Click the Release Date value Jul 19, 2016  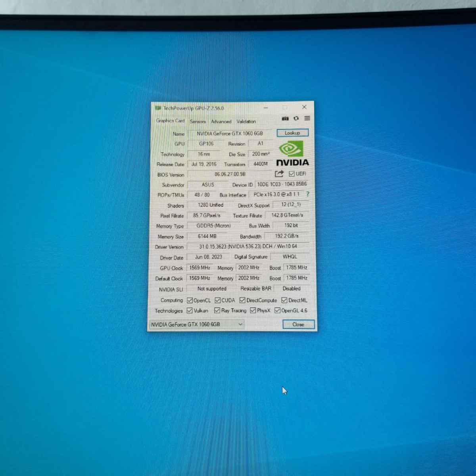(204, 164)
